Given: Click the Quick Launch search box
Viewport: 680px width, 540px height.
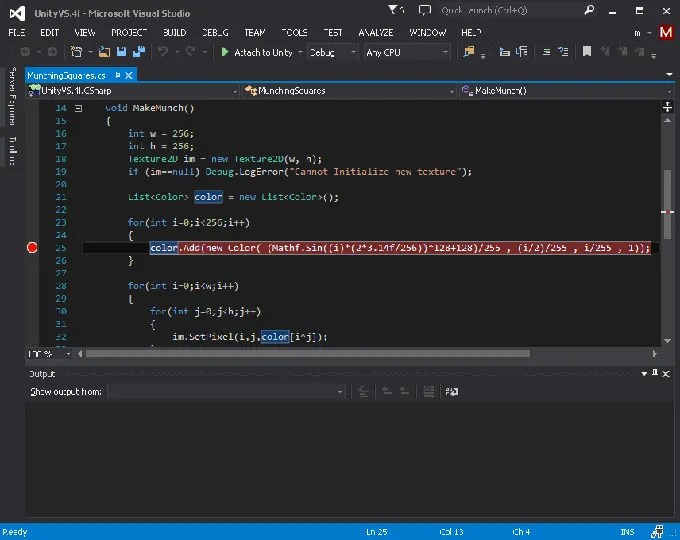Looking at the screenshot, I should [x=500, y=12].
